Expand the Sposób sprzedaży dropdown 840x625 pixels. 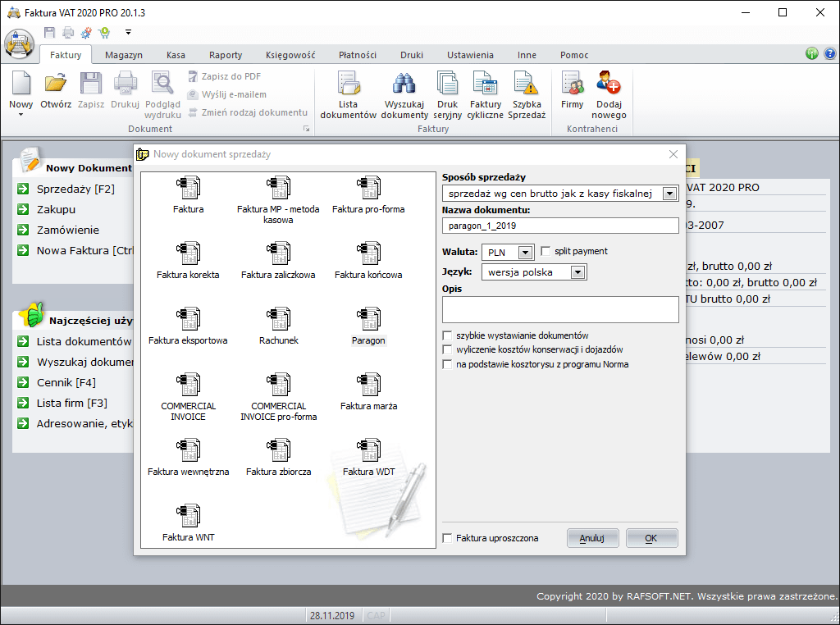click(669, 194)
